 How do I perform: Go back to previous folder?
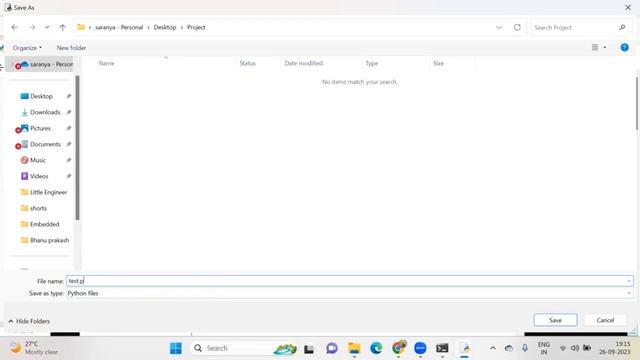(15, 27)
